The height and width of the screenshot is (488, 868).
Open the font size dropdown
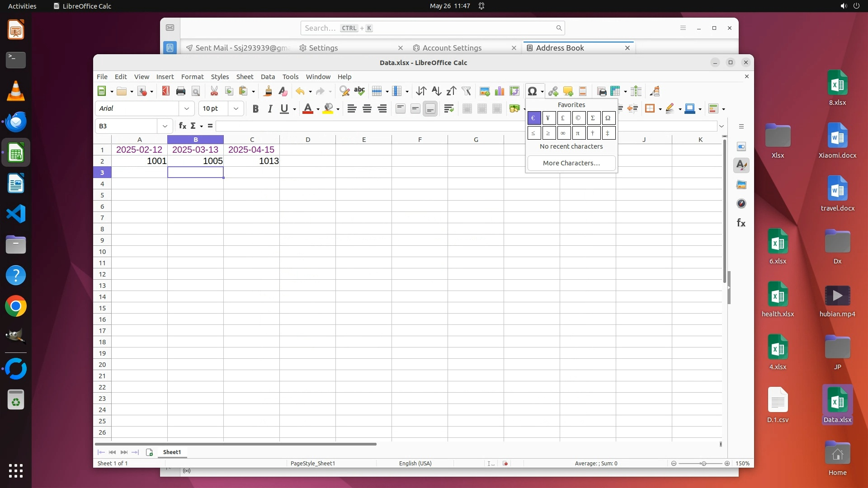(236, 109)
